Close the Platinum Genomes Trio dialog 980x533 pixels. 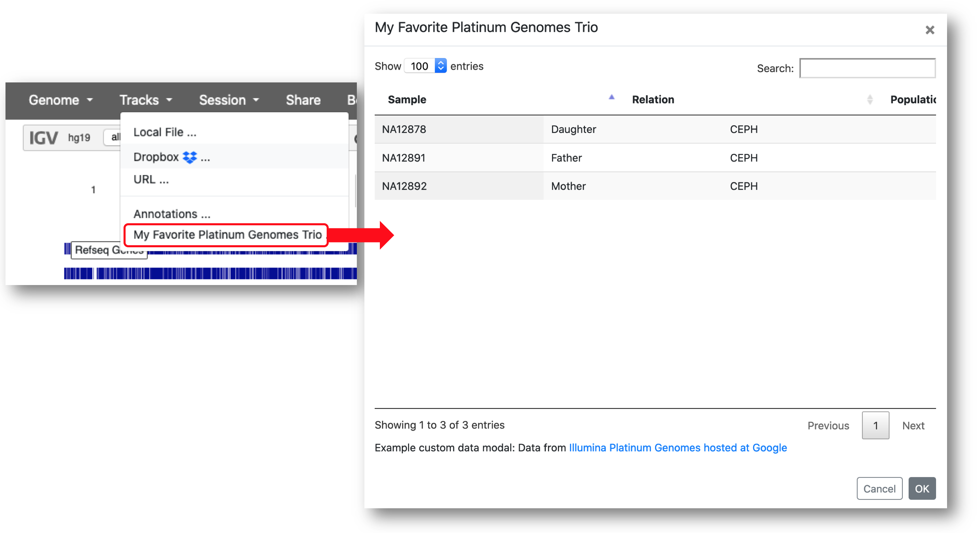[x=930, y=30]
